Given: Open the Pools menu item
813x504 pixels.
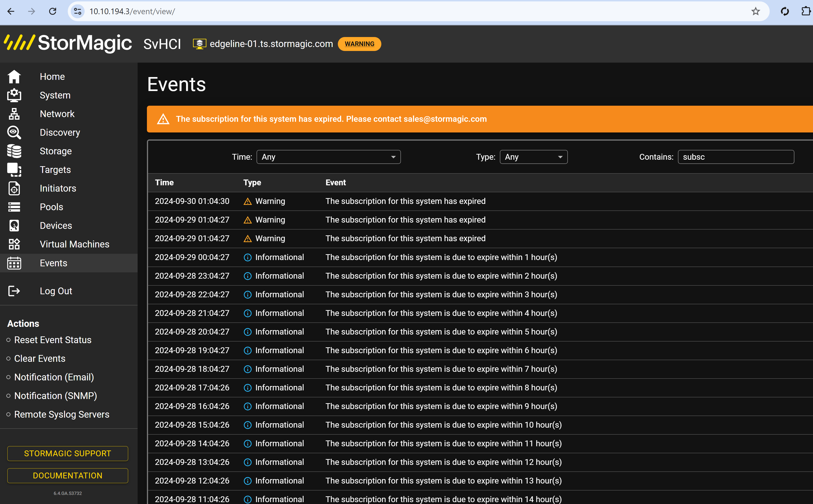Looking at the screenshot, I should click(x=51, y=207).
